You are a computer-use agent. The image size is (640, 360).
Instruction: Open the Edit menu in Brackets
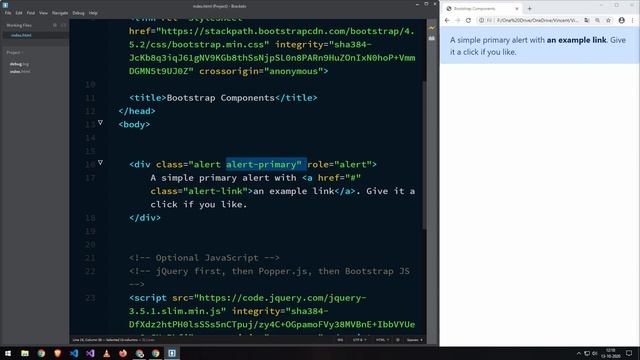point(19,13)
